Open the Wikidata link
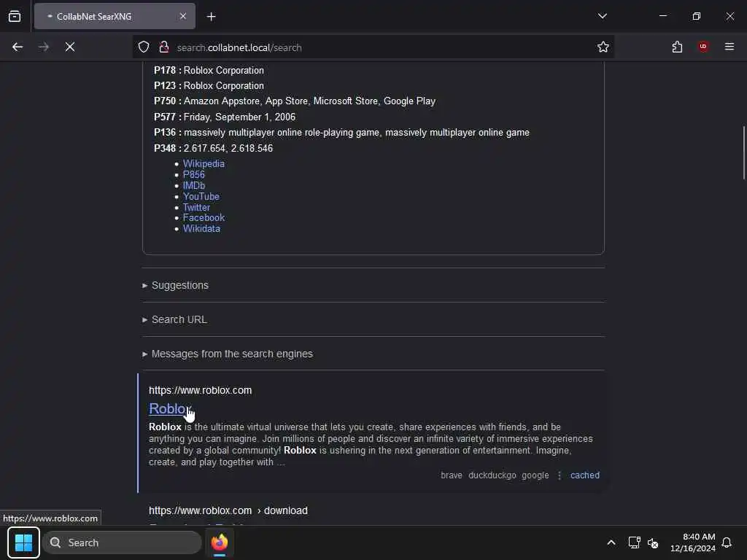Image resolution: width=747 pixels, height=560 pixels. pyautogui.click(x=201, y=228)
